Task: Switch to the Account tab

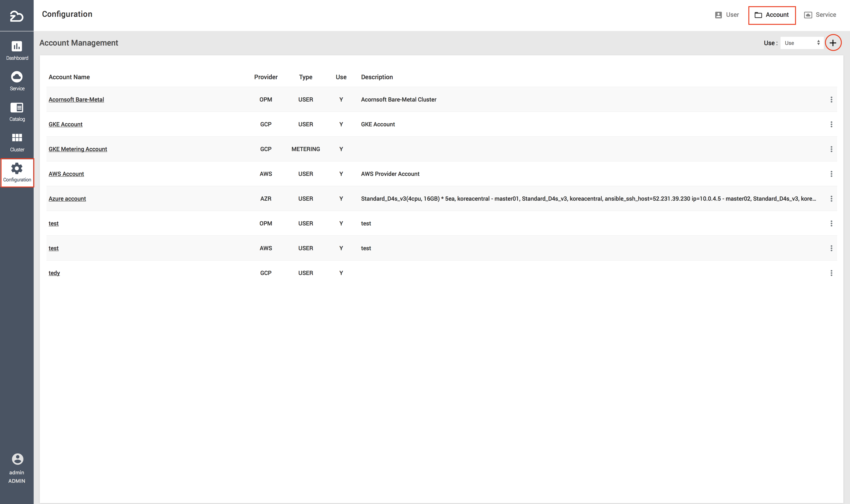Action: tap(771, 15)
